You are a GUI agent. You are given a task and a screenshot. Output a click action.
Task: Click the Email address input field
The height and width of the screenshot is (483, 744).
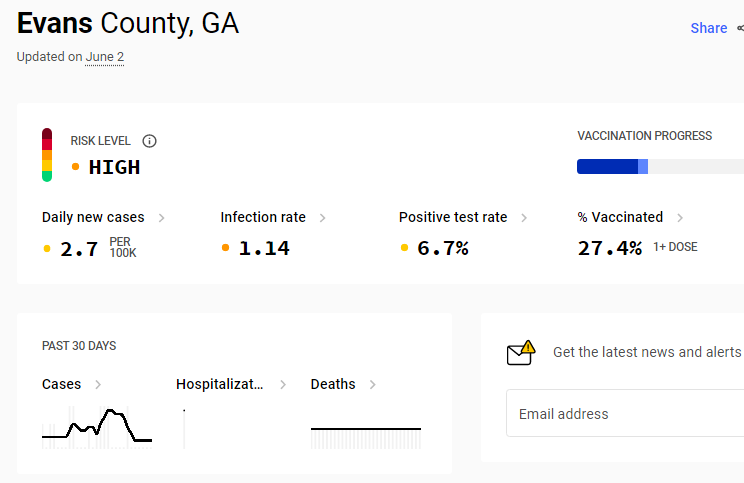625,413
